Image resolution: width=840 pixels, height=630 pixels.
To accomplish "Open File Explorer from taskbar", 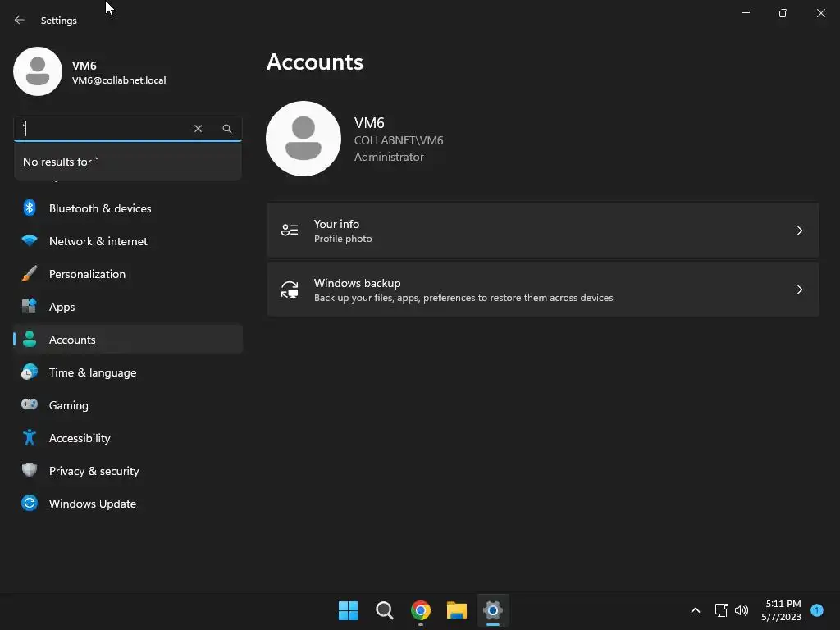I will (457, 610).
